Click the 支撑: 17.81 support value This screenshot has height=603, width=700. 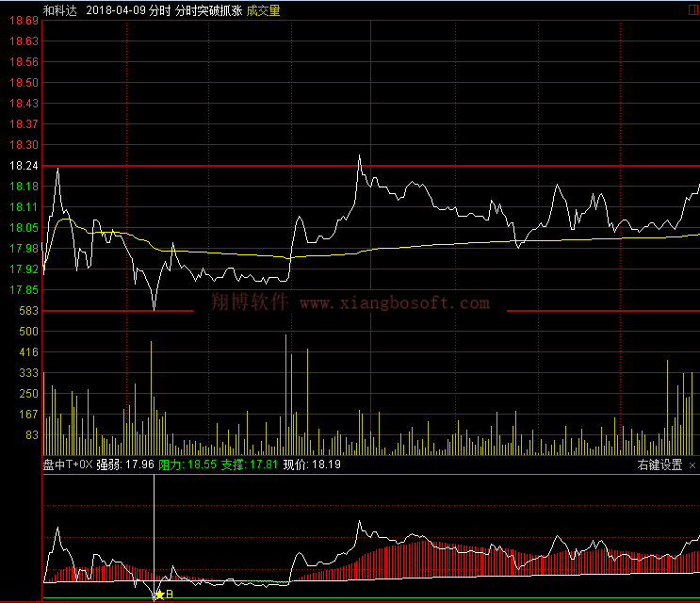pos(250,464)
